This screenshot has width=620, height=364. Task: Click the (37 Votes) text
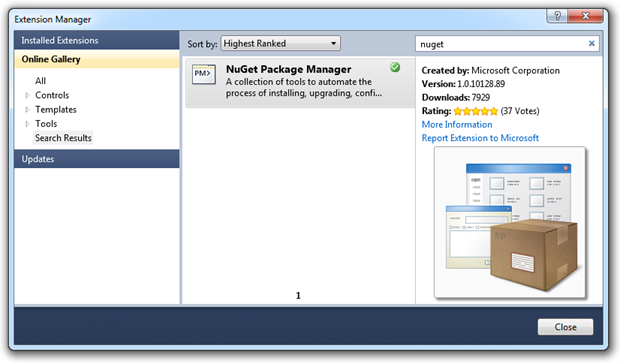tap(520, 111)
